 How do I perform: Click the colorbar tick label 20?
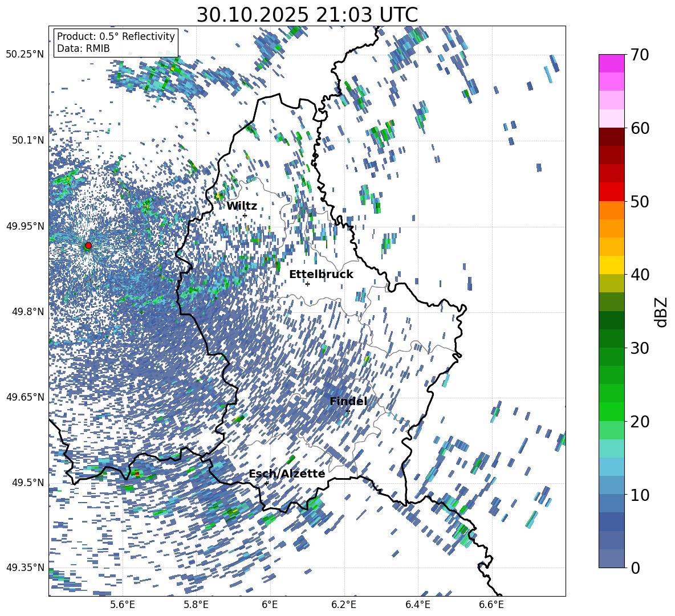pyautogui.click(x=640, y=421)
